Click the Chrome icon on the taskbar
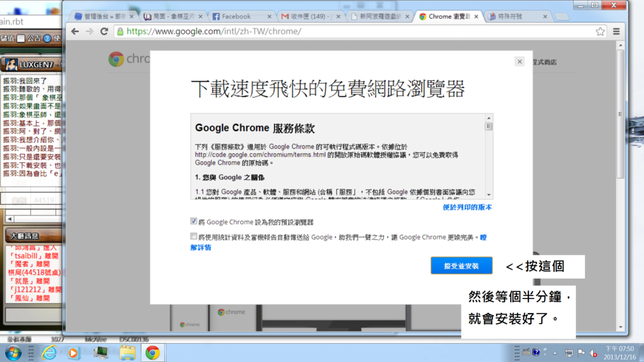The width and height of the screenshot is (644, 362). [x=152, y=353]
